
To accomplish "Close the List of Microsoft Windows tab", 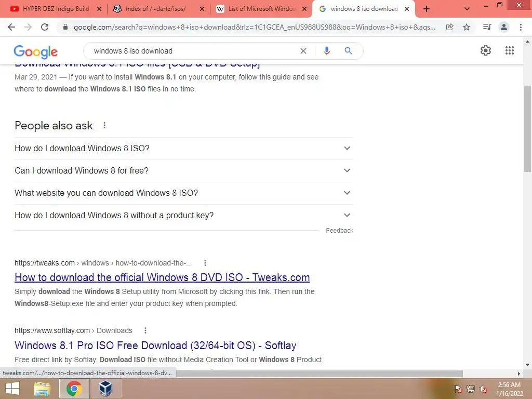I will 304,9.
